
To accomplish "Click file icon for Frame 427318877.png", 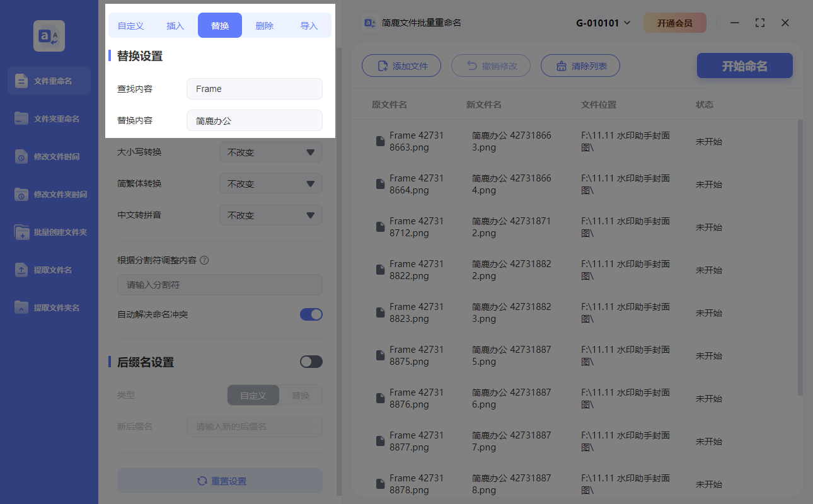I will pos(380,441).
